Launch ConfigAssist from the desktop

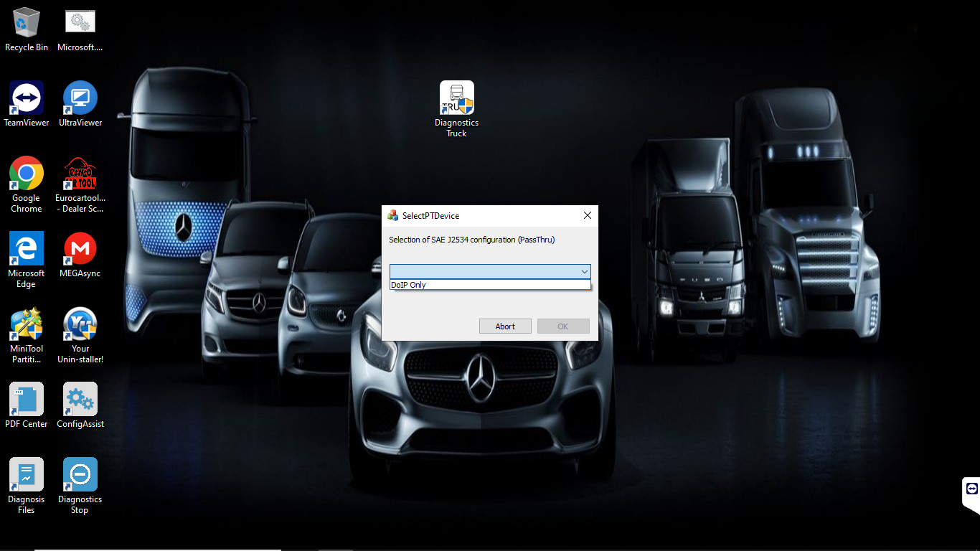click(80, 400)
